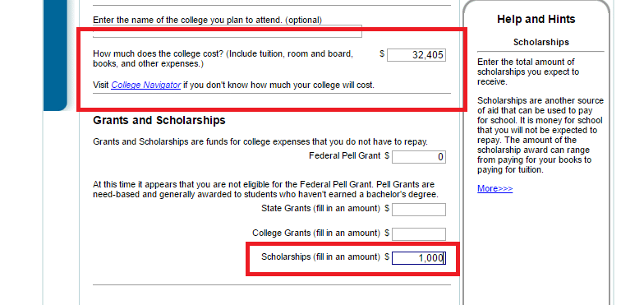Click the blue sidebar panel on the left
Viewport: 644px width, 305px height.
tap(55, 56)
